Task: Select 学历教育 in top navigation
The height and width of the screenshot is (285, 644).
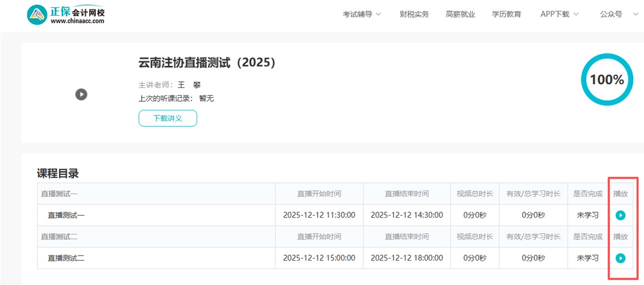Action: coord(506,14)
